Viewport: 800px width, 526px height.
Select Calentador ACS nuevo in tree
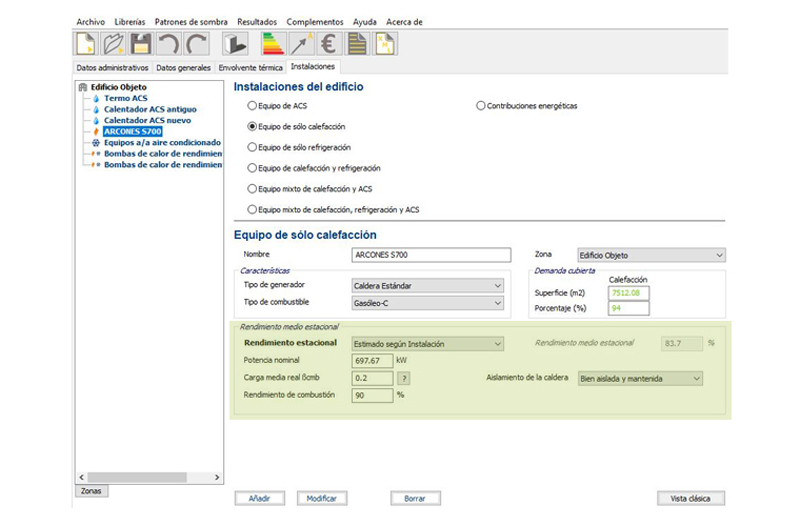[147, 120]
